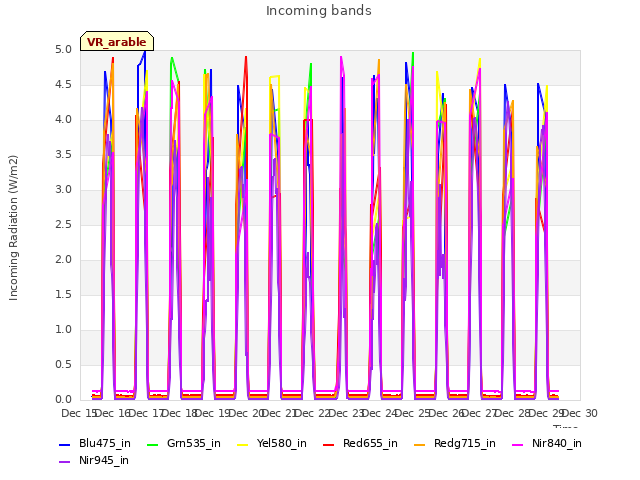Click the green Grn535_in legend swatch
Screen dimensions: 640x480
coord(152,444)
